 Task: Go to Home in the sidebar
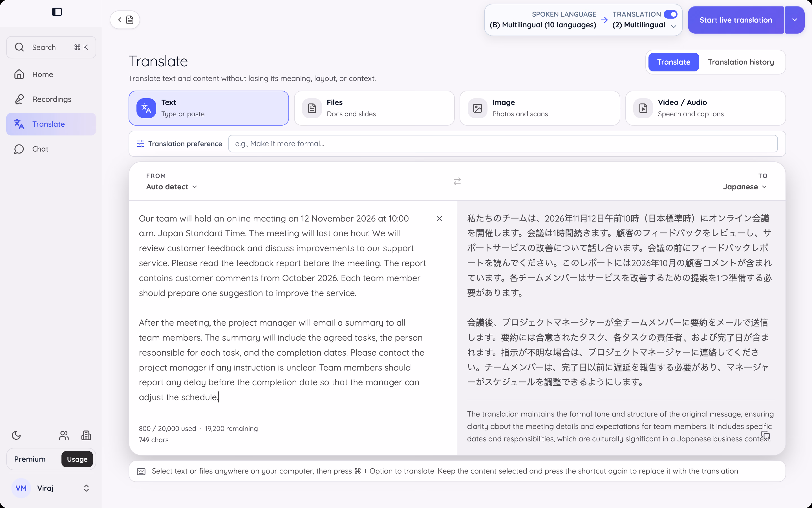51,74
